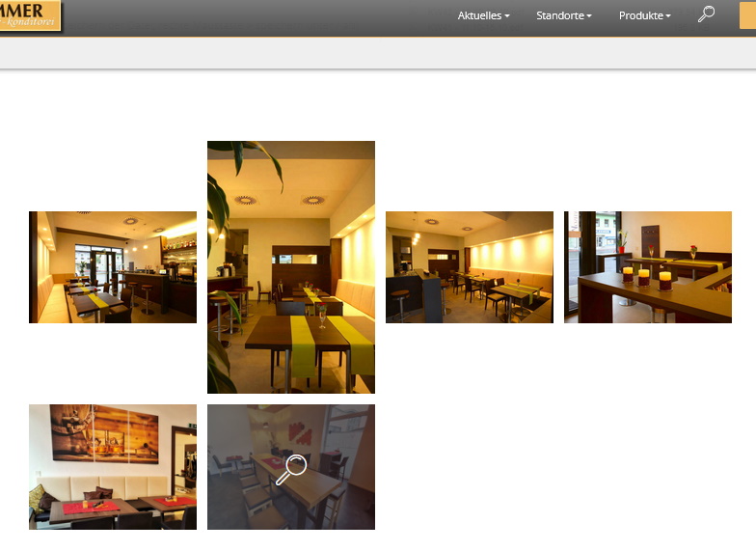This screenshot has width=756, height=551.
Task: Open the photo of the illuminated wall seating
Action: coord(469,266)
